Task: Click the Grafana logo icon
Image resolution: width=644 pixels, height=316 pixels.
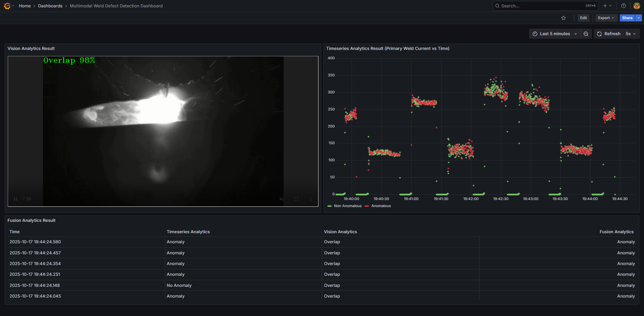Action: [x=6, y=6]
